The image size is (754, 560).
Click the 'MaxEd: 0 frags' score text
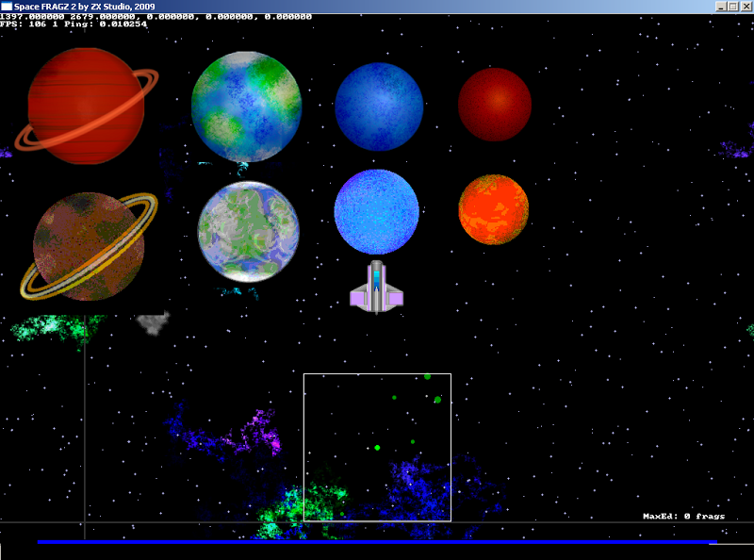684,517
